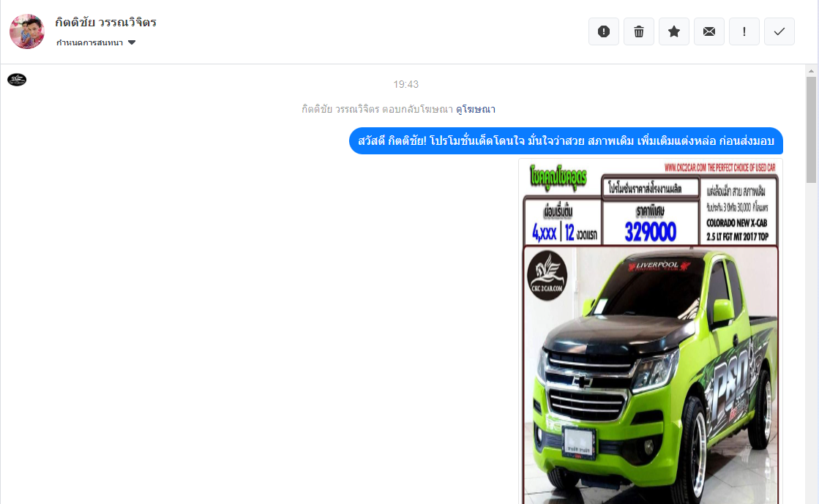The height and width of the screenshot is (504, 819).
Task: Click contact name กิตติชัย วรรณวิจิตร in header
Action: coord(105,23)
